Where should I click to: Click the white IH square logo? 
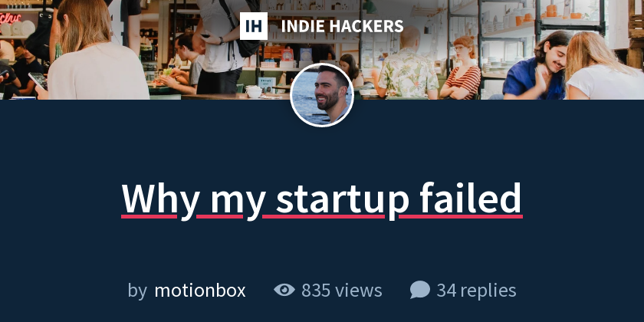[254, 26]
